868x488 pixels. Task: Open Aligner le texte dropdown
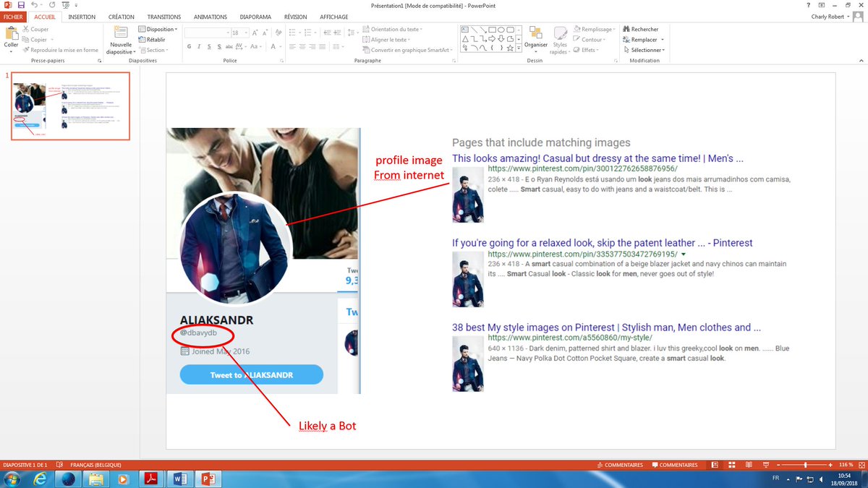point(387,40)
